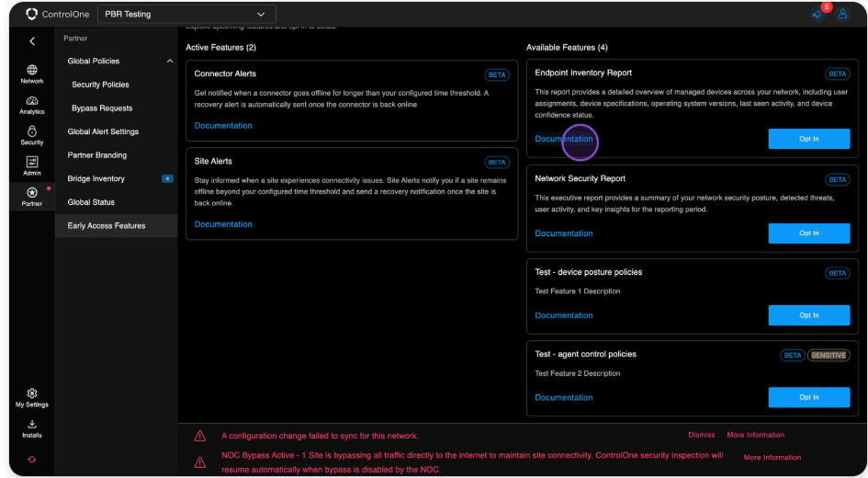Open More Information for NOC Bypass alert
Screen dimensions: 868x478
pos(772,458)
